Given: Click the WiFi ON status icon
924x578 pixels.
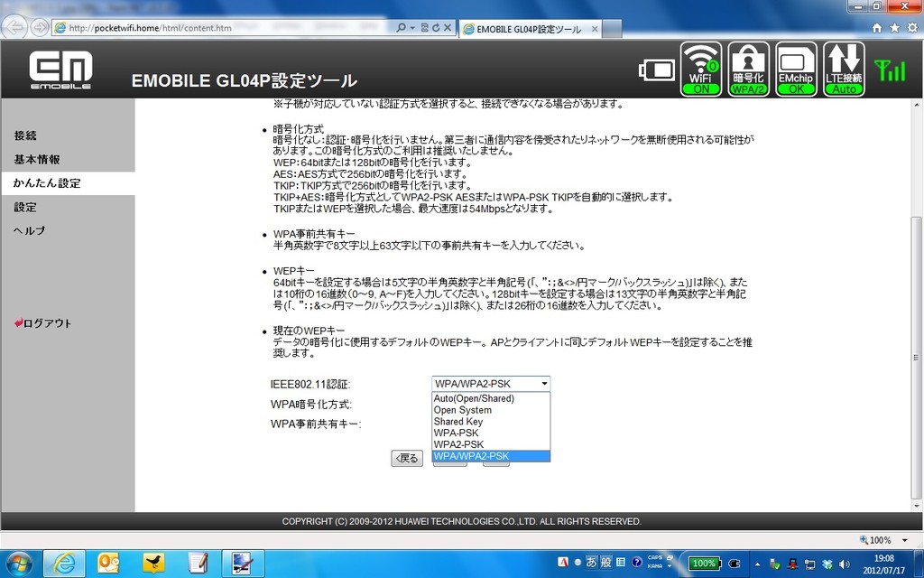Looking at the screenshot, I should [700, 69].
